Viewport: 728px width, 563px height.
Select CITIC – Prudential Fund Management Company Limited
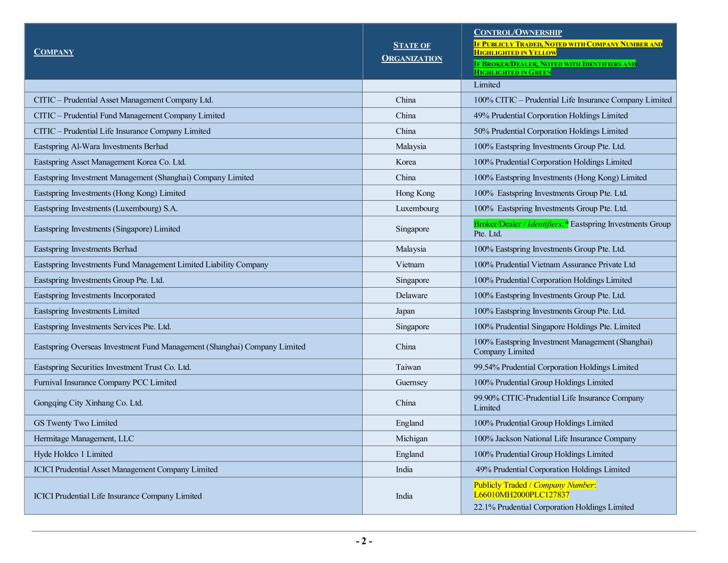pos(129,115)
